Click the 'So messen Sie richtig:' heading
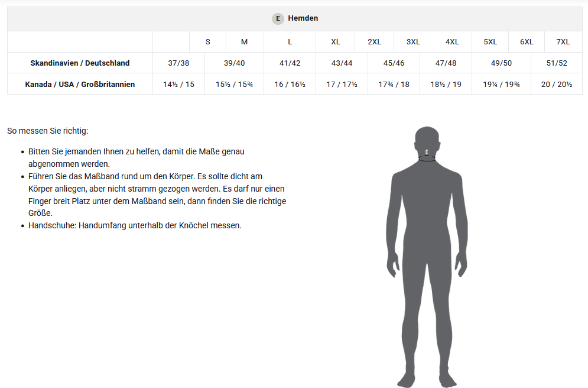 coord(47,131)
